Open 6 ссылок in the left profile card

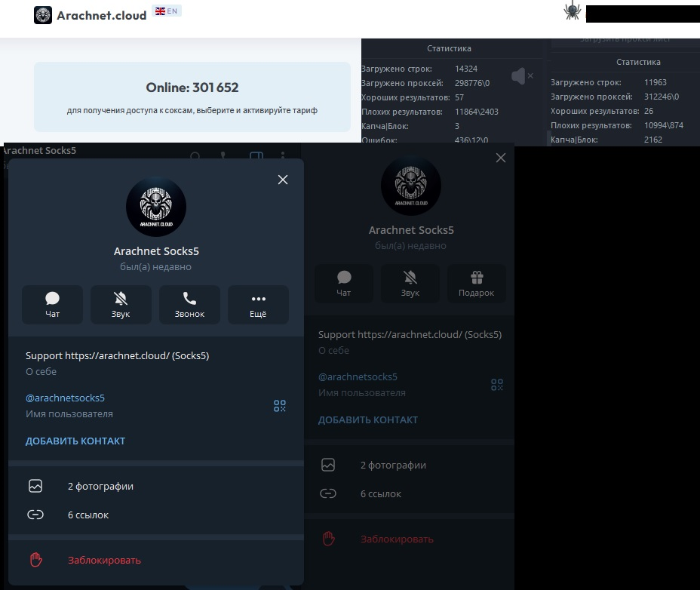coord(88,515)
